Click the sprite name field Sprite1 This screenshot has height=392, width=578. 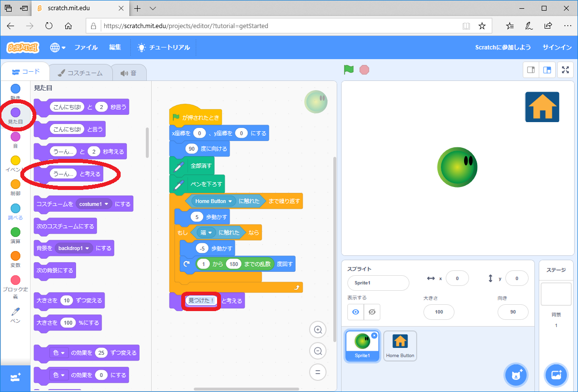pyautogui.click(x=378, y=283)
